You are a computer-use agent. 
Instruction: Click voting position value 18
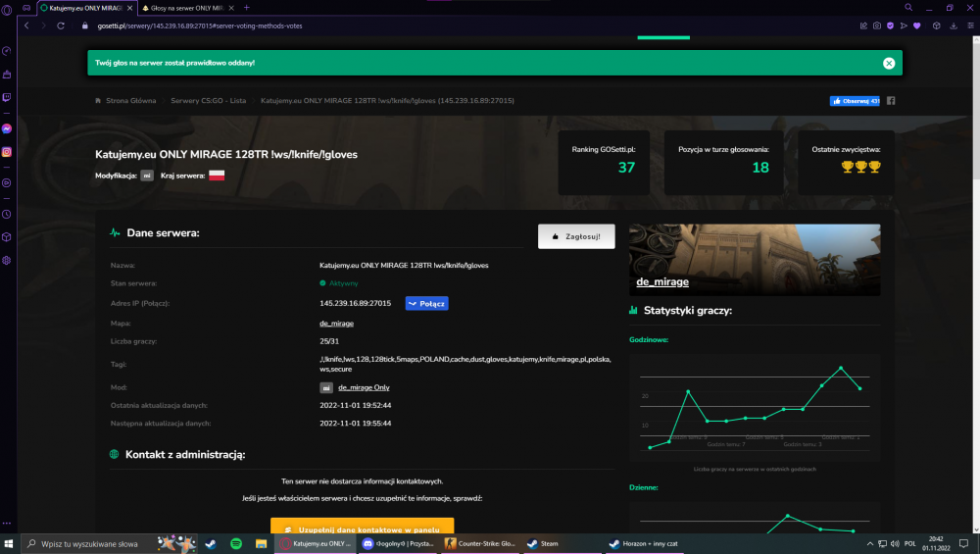(x=760, y=168)
